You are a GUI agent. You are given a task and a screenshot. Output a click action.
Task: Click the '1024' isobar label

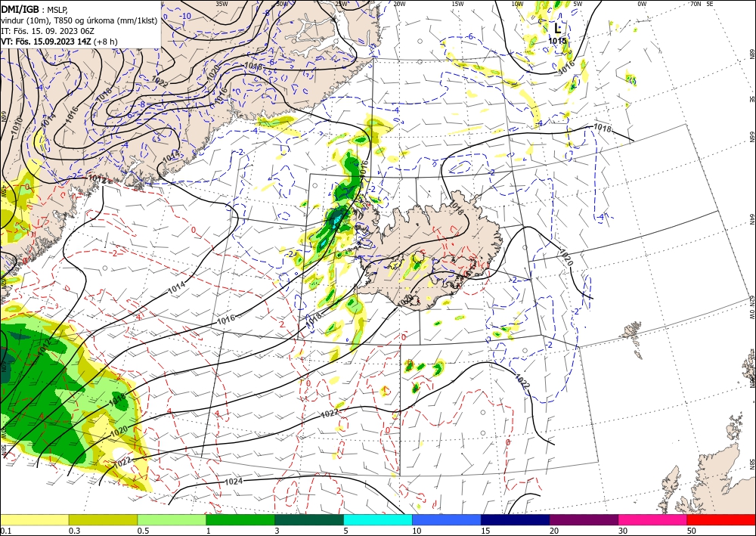[x=234, y=481]
